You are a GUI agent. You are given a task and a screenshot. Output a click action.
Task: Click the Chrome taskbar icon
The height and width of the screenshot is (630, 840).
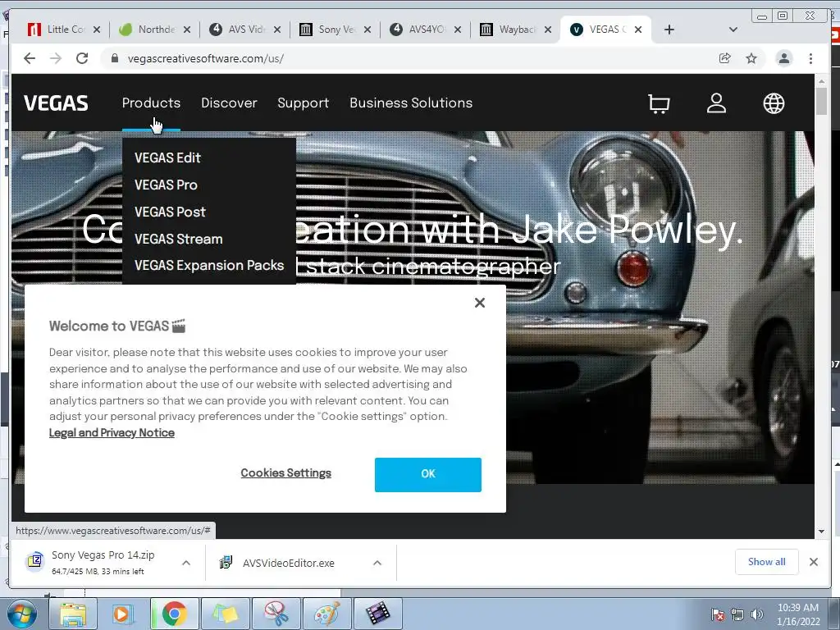(174, 614)
